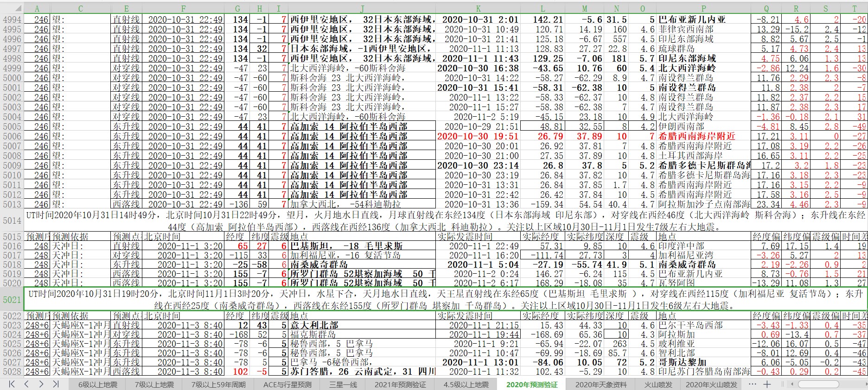Show more sheet tabs via ellipsis

pos(752,384)
